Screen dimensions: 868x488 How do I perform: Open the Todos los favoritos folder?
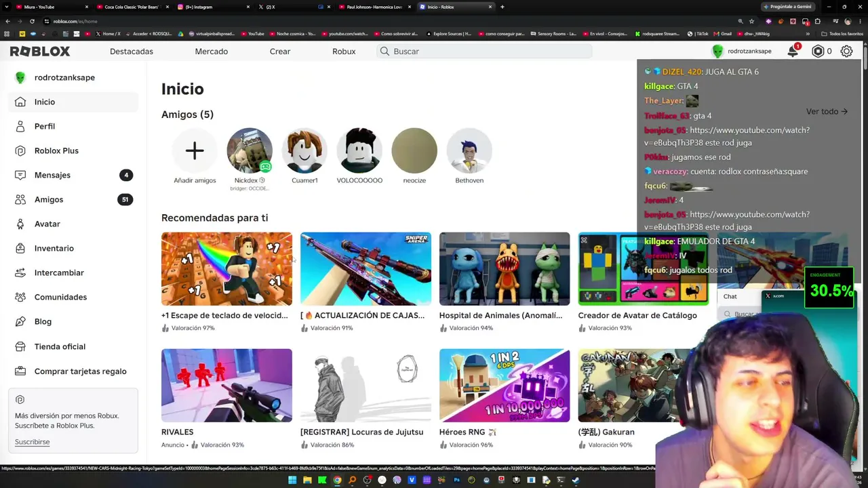click(843, 34)
